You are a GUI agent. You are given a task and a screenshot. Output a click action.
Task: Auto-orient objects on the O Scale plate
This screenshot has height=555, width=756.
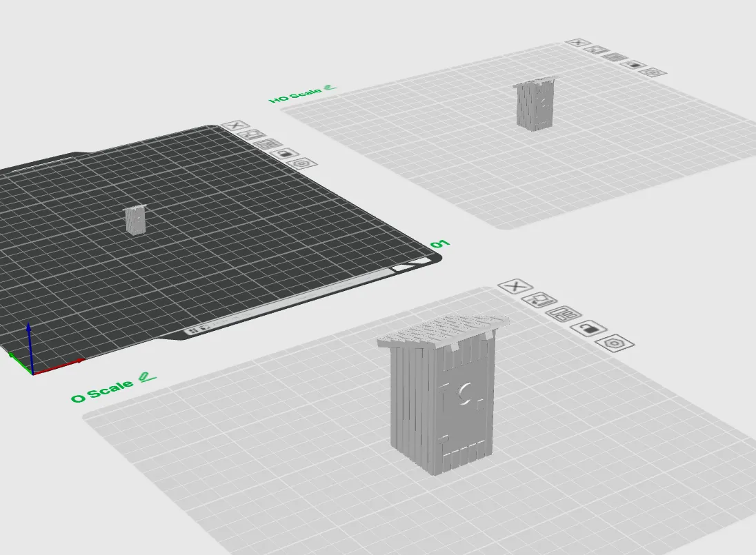[x=539, y=301]
